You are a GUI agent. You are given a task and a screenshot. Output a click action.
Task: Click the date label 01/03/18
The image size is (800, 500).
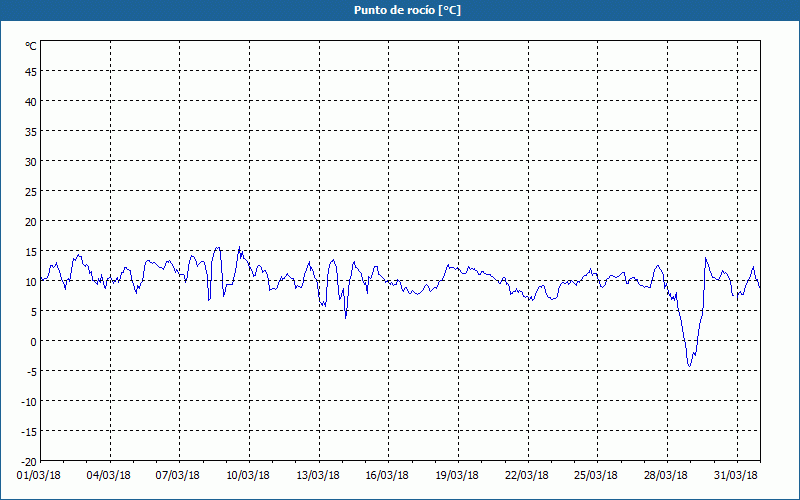point(39,476)
